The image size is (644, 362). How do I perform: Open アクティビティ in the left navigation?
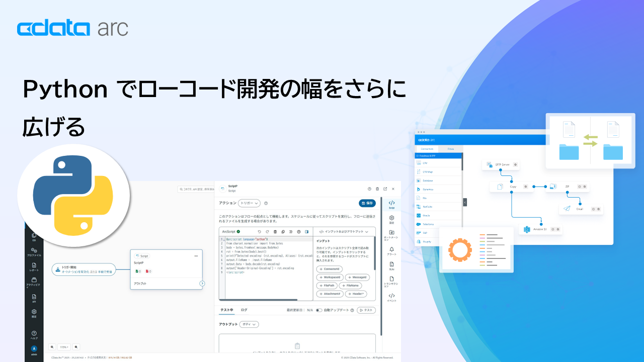(34, 283)
